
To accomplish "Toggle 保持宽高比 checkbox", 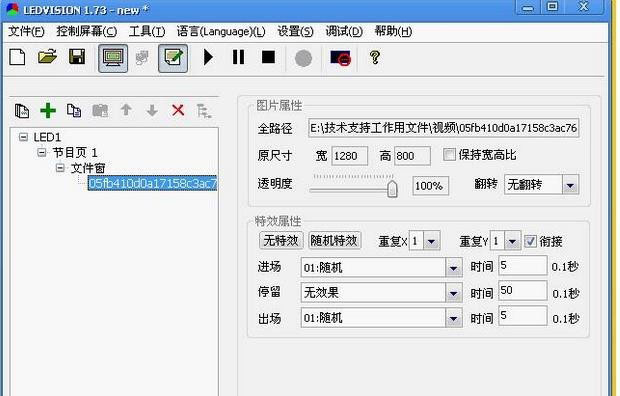I will click(x=449, y=154).
